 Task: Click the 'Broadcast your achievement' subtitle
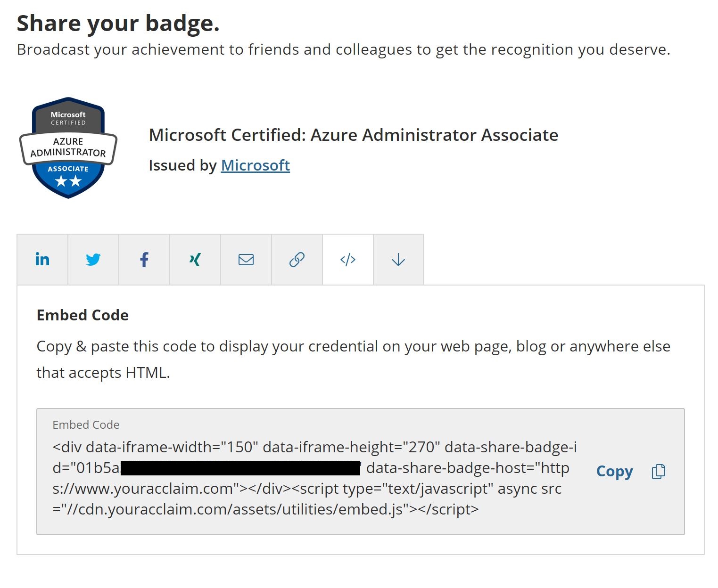(344, 49)
